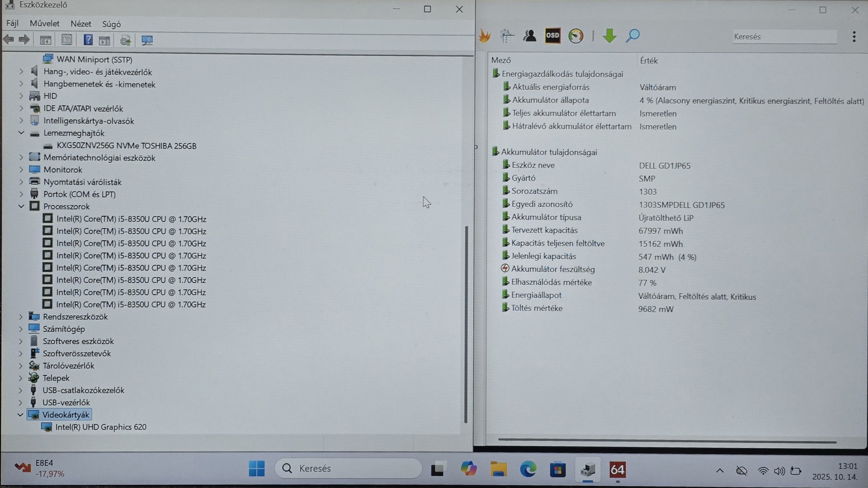Click the Device Manager vertical scrollbar
Viewport: 868px width, 488px height.
[x=466, y=324]
